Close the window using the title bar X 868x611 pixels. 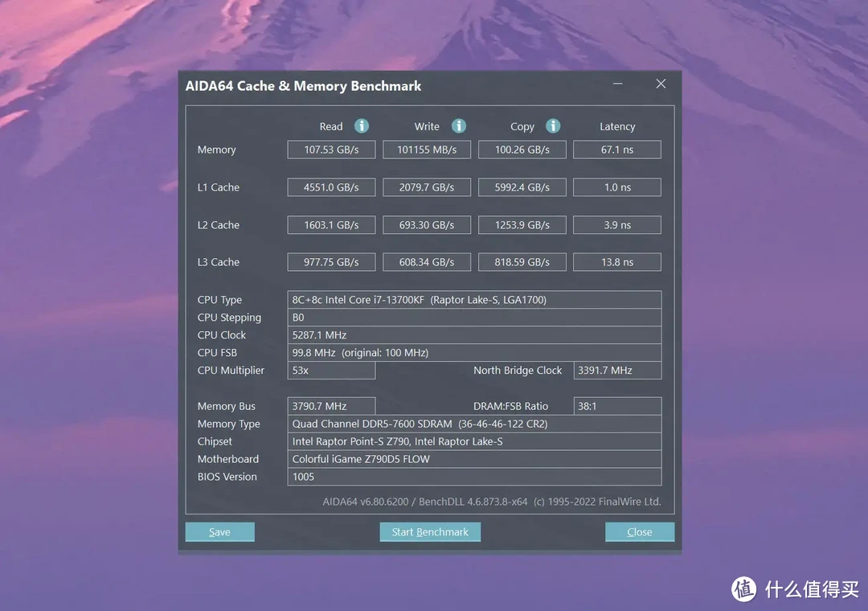pyautogui.click(x=661, y=84)
